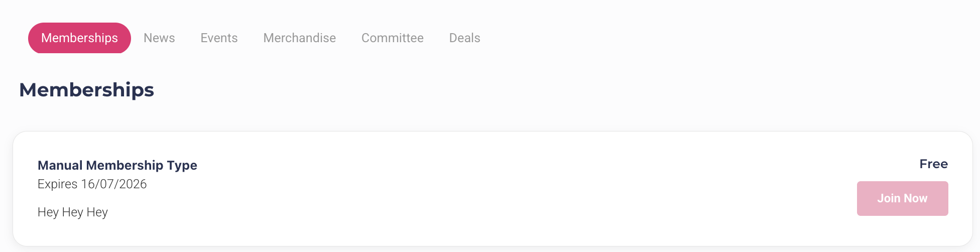Open the Deals tab

tap(464, 38)
